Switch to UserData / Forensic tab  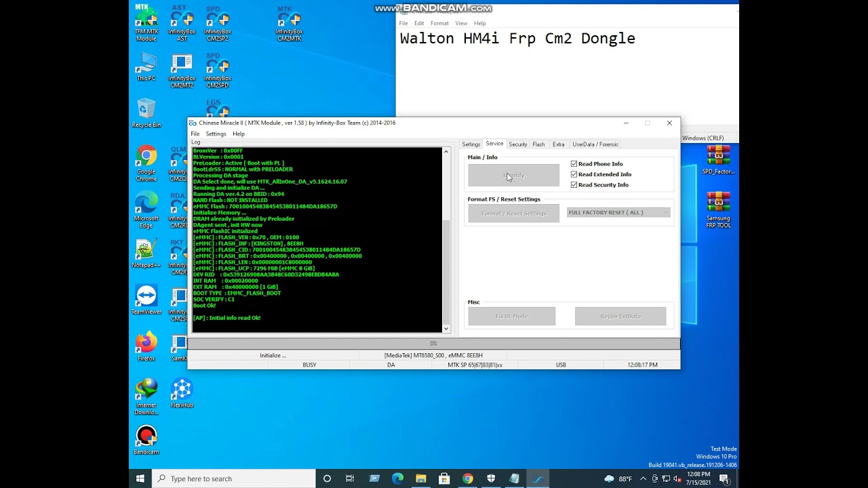[x=595, y=144]
